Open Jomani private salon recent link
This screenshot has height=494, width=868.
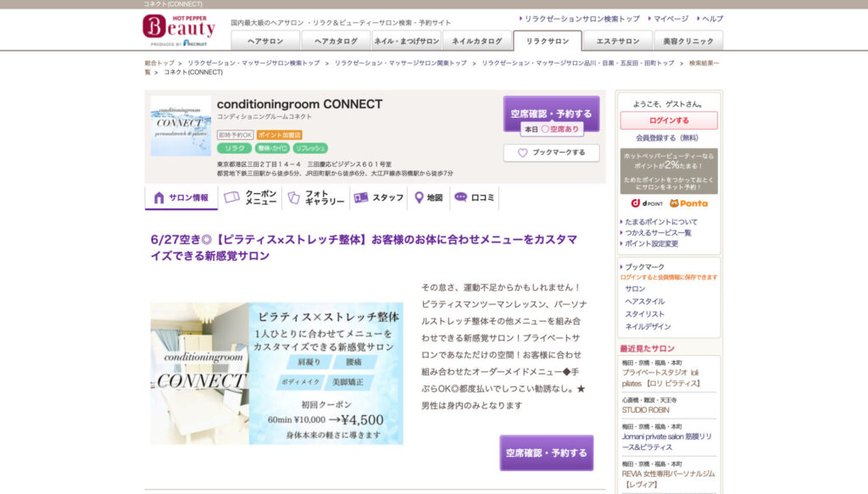[667, 442]
